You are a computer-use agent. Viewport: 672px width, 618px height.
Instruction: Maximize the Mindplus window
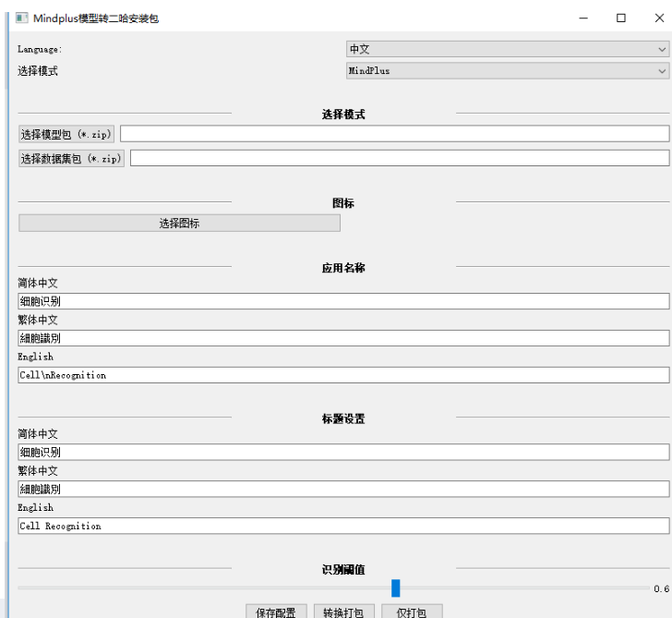(620, 18)
